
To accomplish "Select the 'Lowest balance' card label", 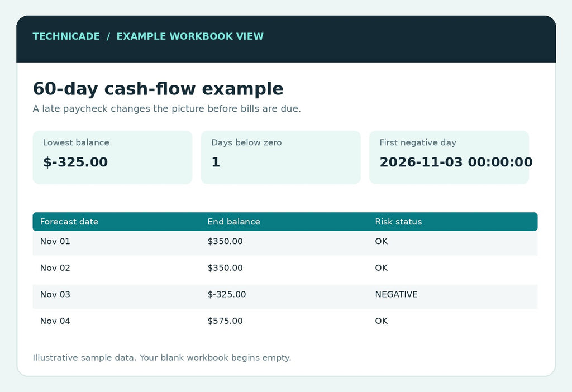I will click(76, 142).
